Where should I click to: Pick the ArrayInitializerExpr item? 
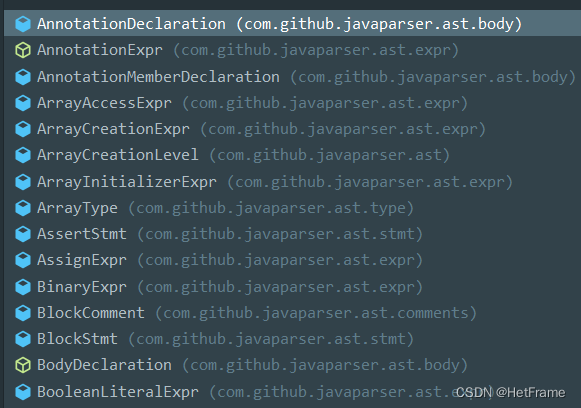click(x=292, y=182)
